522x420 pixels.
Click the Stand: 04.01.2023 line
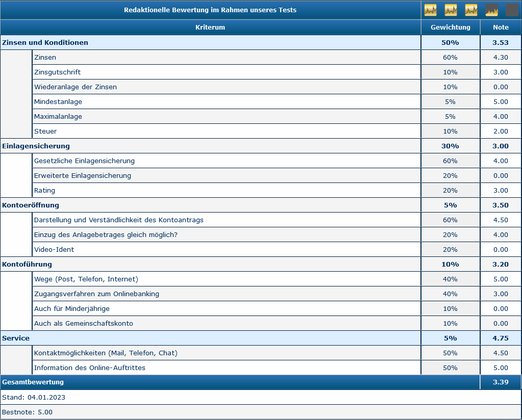click(x=34, y=398)
